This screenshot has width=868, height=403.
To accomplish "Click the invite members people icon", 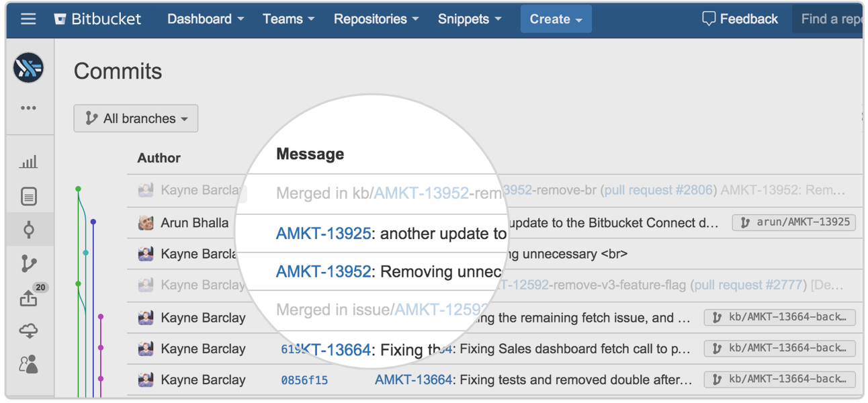I will click(x=30, y=363).
